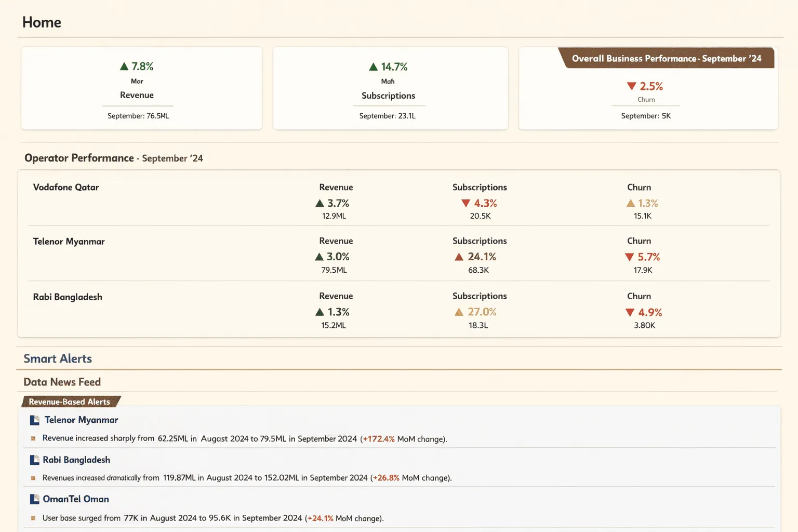Click the red down arrow on Vodafone Qatar subscriptions
This screenshot has width=798, height=532.
click(467, 203)
